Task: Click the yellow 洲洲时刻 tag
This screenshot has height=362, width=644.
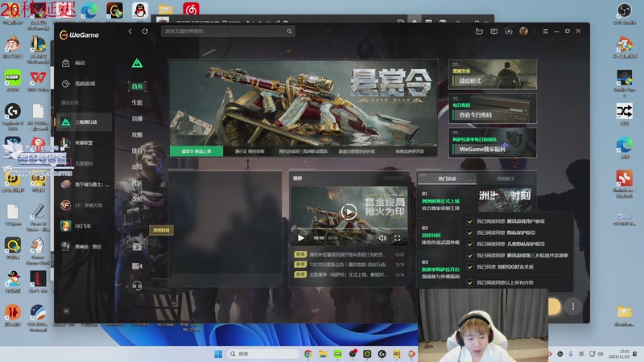Action: click(161, 230)
